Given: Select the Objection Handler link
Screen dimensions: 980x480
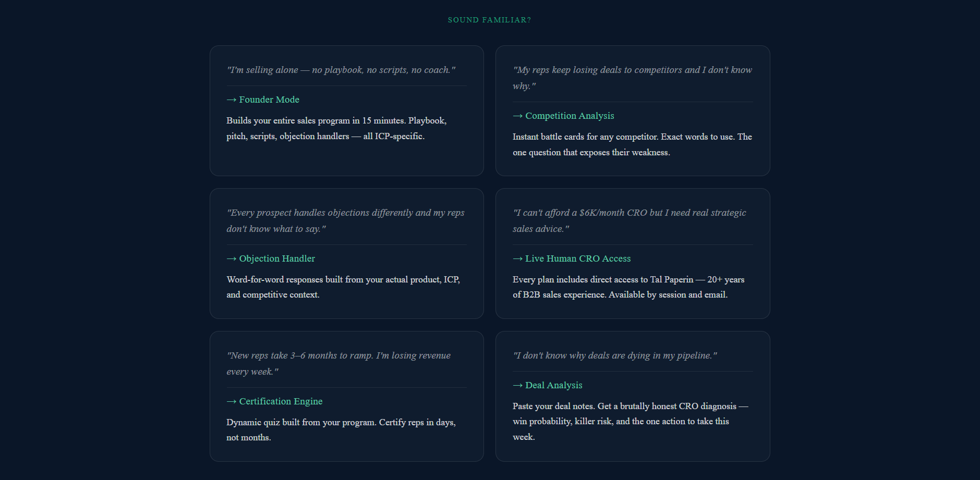Looking at the screenshot, I should pos(277,259).
